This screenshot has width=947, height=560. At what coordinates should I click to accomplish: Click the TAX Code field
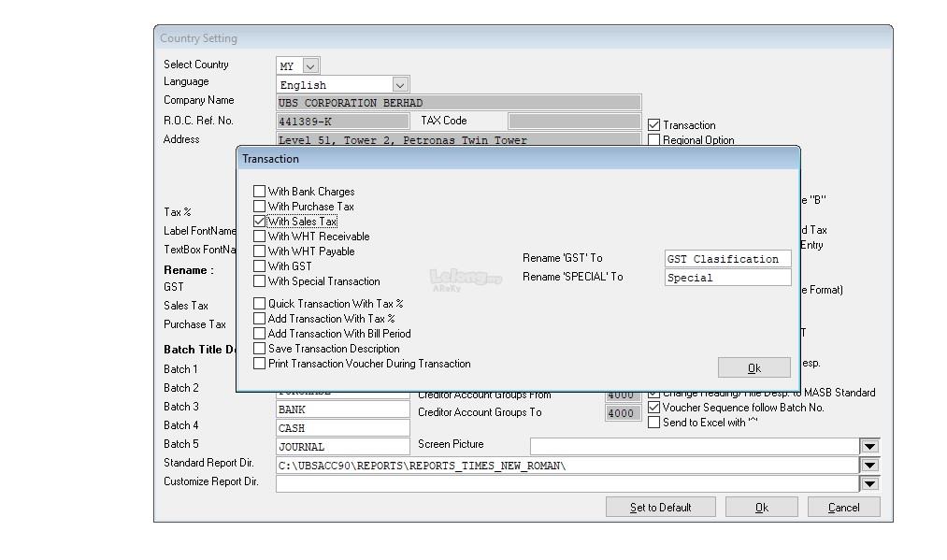[x=574, y=122]
